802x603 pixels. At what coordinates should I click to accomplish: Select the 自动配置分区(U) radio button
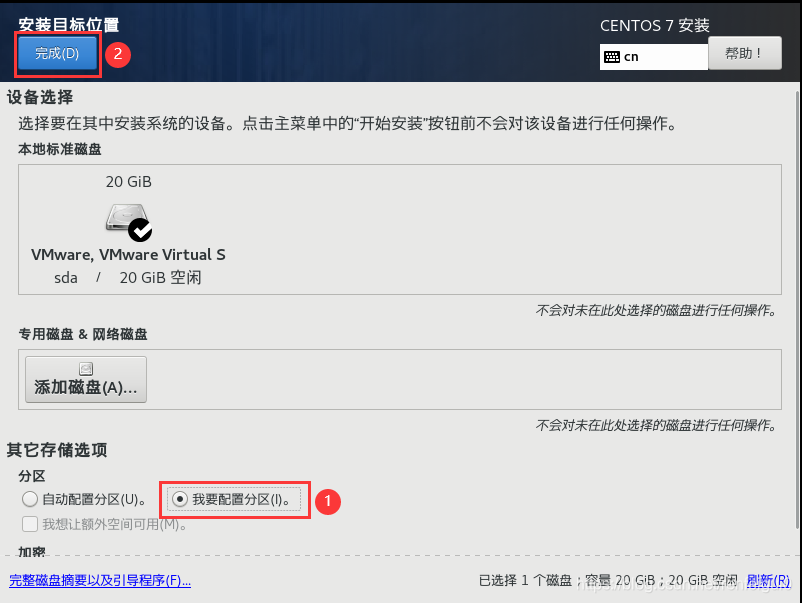coord(30,499)
